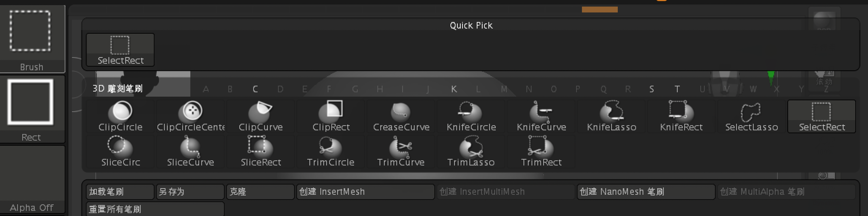Select the TrimLasso brush
The image size is (868, 216).
(471, 152)
